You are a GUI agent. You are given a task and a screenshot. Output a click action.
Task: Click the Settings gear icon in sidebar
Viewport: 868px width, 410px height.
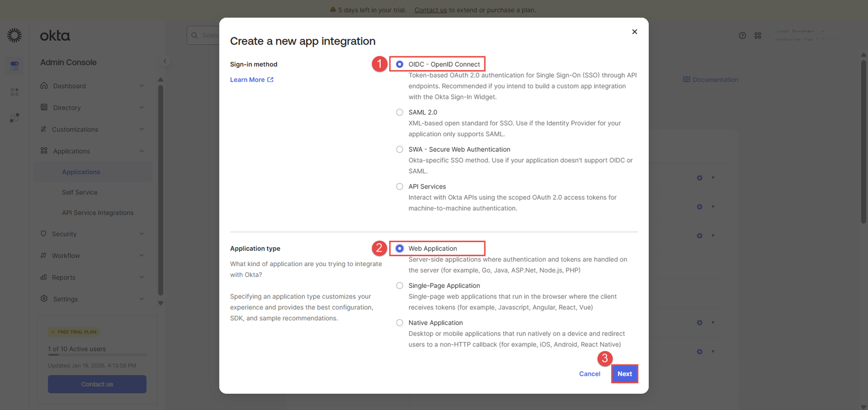click(44, 299)
